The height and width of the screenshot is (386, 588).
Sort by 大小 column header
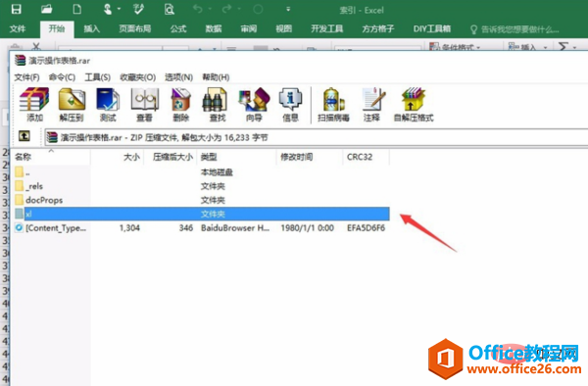[117, 157]
